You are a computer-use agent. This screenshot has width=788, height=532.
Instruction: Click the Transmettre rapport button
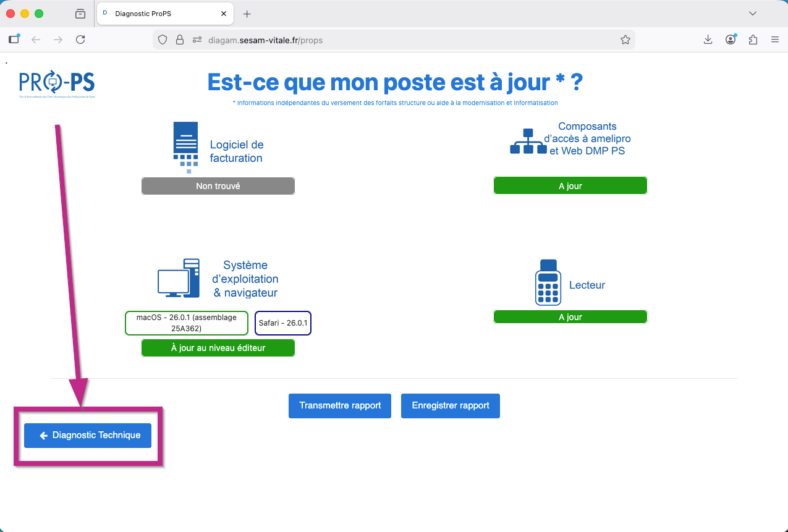(x=340, y=406)
